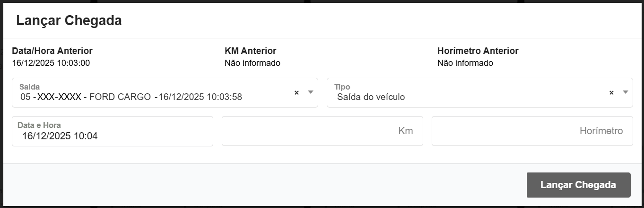This screenshot has height=208, width=644.
Task: Click the 'Data/Hora Anterior' label
Action: click(52, 51)
